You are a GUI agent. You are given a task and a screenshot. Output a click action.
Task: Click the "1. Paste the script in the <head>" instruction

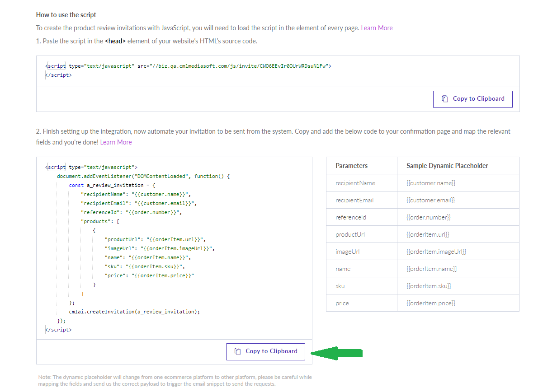click(x=146, y=41)
